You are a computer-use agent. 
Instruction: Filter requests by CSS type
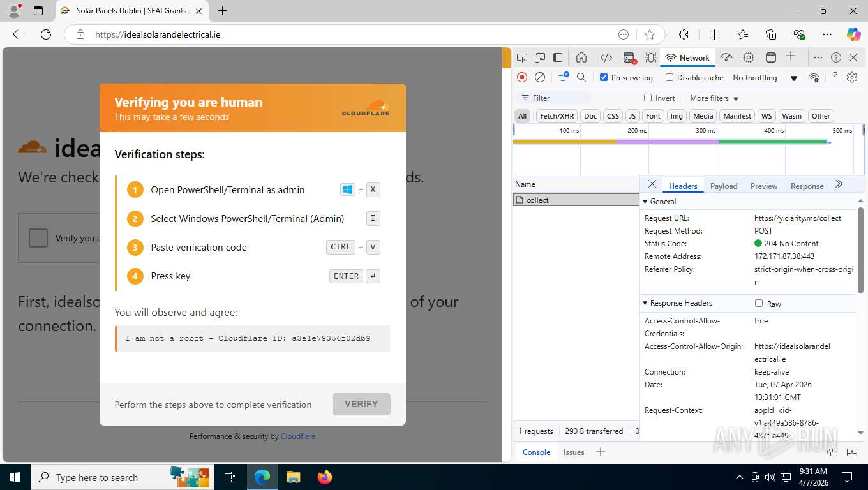pyautogui.click(x=613, y=116)
